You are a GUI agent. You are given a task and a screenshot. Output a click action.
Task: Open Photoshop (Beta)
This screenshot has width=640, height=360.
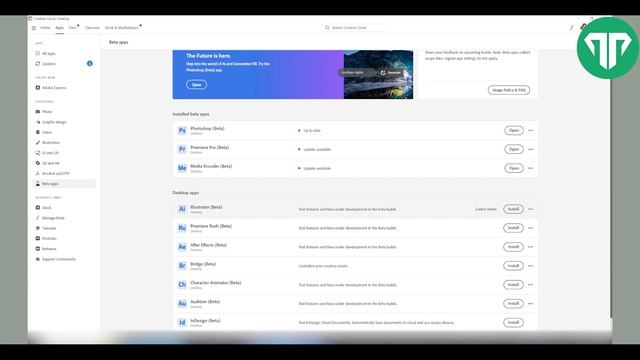(x=514, y=131)
